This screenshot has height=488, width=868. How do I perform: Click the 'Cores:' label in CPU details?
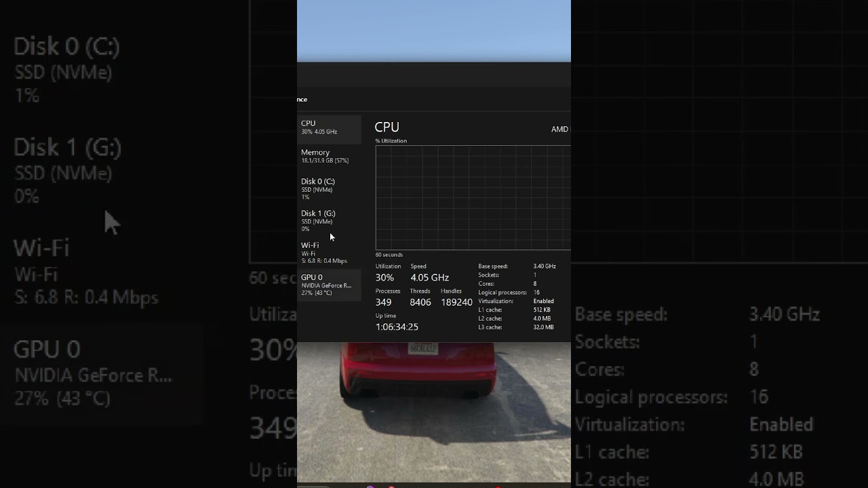click(486, 284)
